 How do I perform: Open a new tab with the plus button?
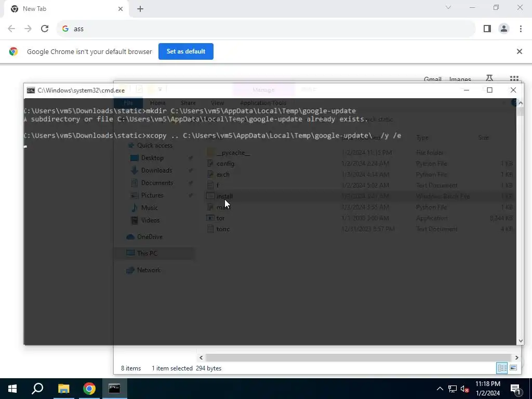140,9
